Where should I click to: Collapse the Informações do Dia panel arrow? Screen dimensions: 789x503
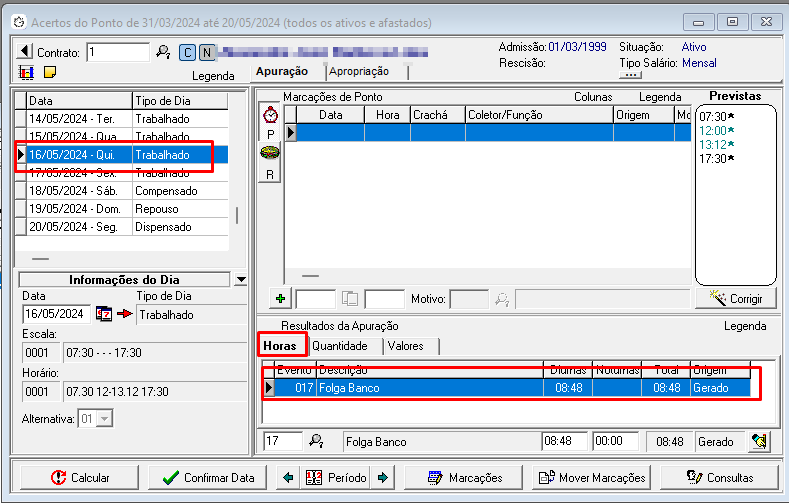pyautogui.click(x=240, y=280)
